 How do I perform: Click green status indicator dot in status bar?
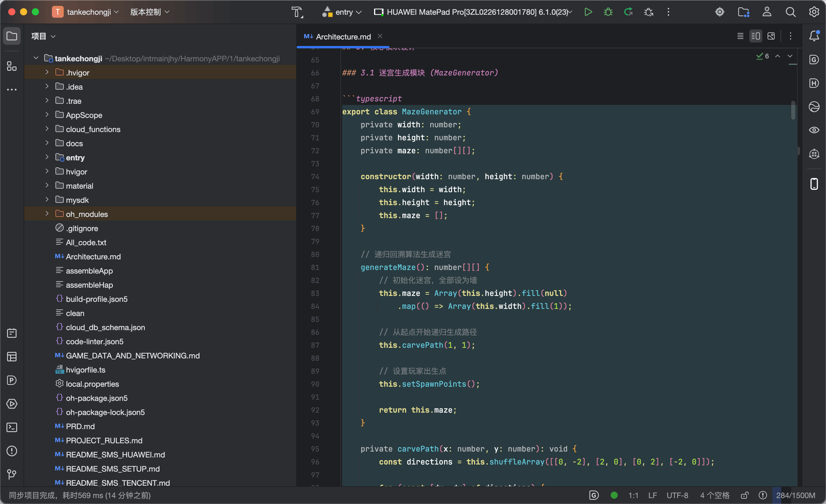614,495
